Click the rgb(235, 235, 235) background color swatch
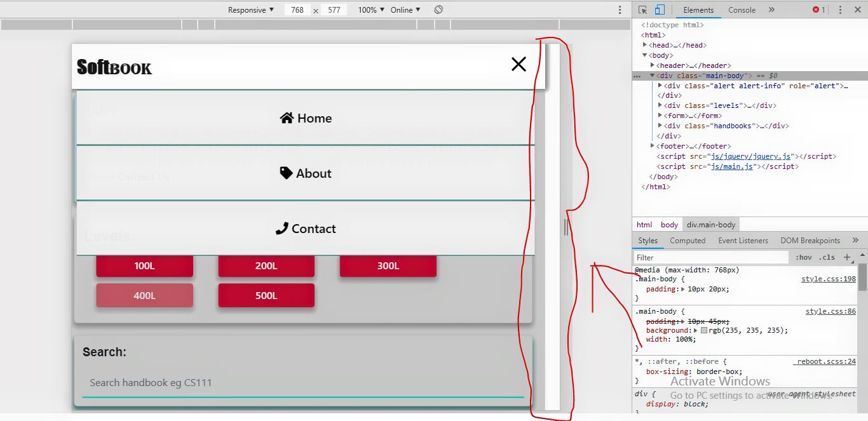Viewport: 868px width, 421px height. pos(704,331)
